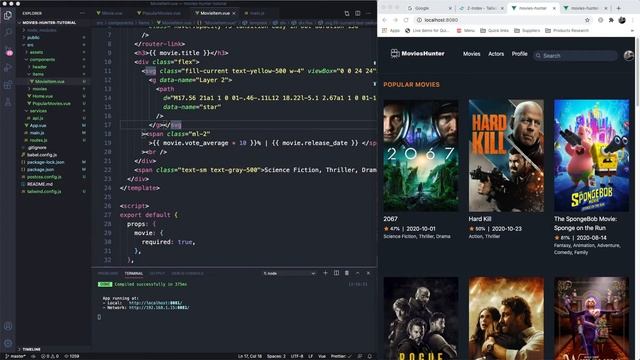
Task: Open Explorer more actions ellipsis
Action: coord(83,13)
